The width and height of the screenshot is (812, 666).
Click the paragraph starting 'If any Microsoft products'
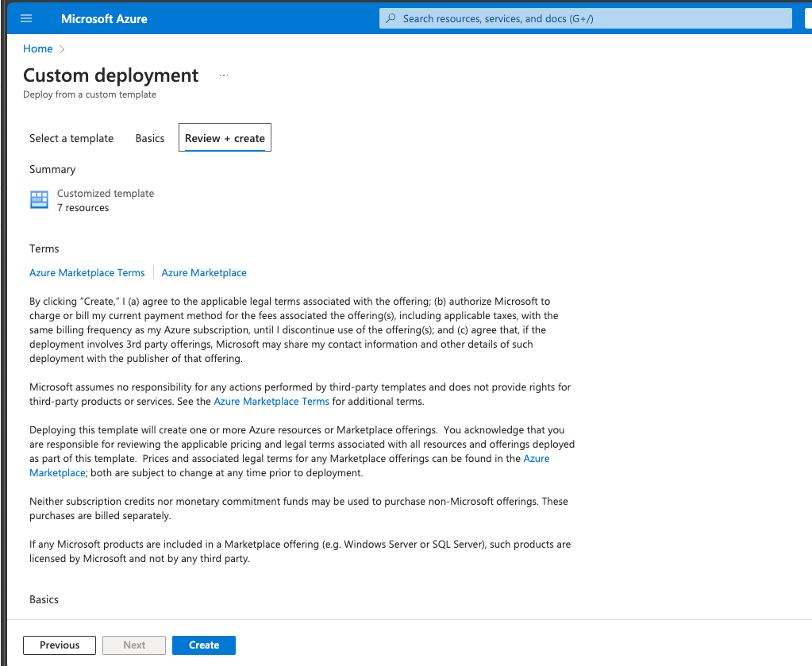coord(300,552)
